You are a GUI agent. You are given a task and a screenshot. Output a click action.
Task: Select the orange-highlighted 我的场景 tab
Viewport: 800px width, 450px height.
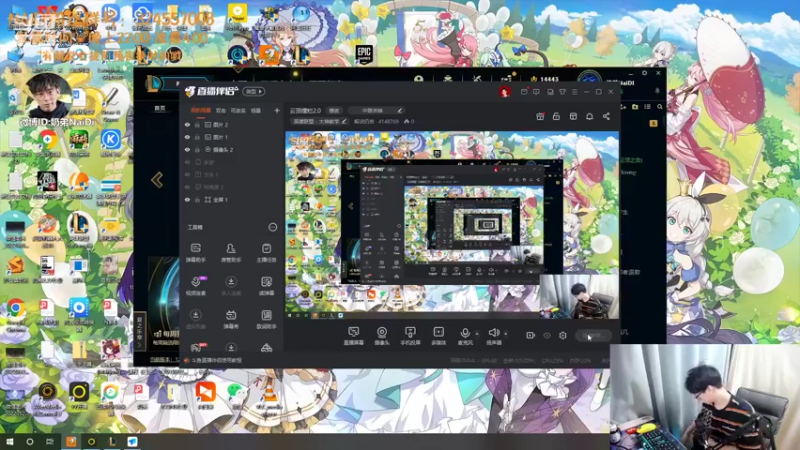point(201,110)
